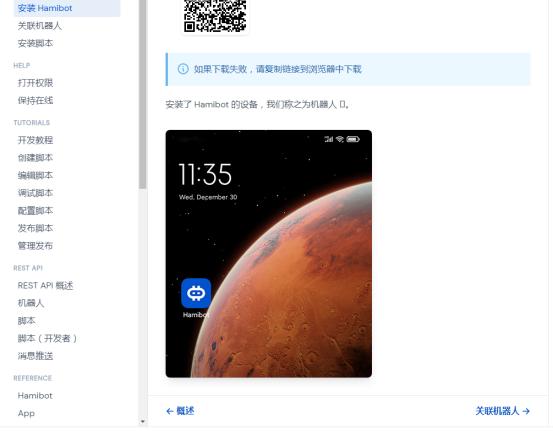
Task: Open the App reference page
Action: (x=26, y=413)
